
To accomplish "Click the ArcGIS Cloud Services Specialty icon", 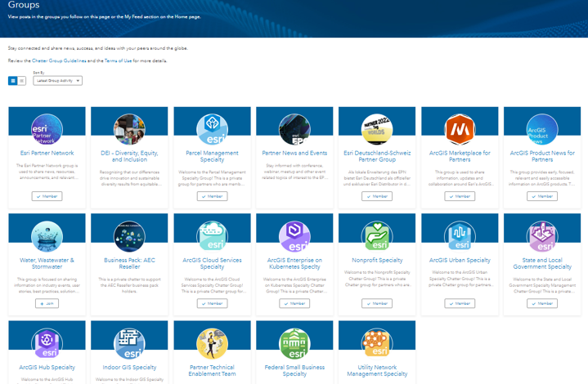I will [x=212, y=236].
